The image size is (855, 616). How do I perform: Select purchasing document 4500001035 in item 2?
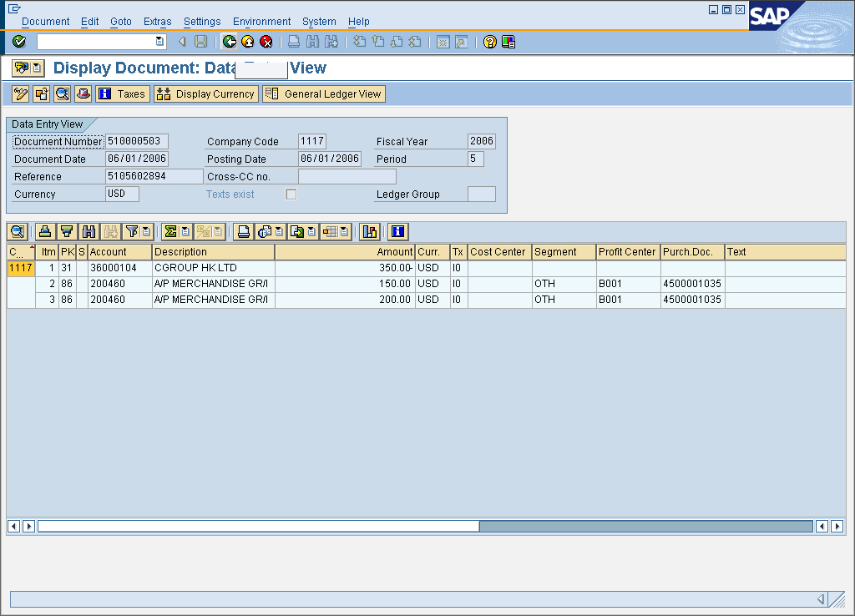click(692, 284)
